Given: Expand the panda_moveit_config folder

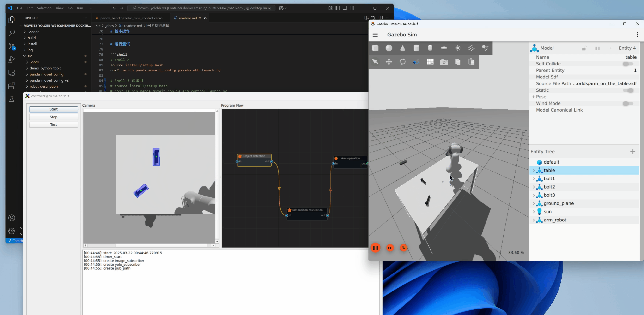Looking at the screenshot, I should [47, 74].
